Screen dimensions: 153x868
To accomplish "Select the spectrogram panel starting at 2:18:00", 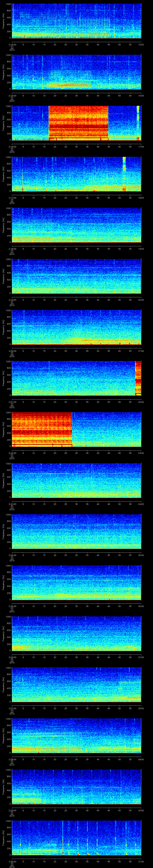I will [76, 225].
